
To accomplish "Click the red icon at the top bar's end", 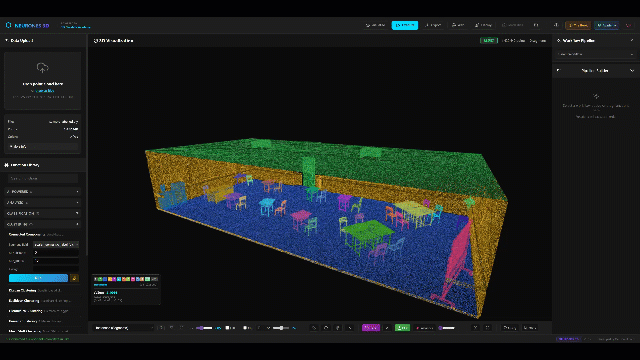I will coord(629,25).
